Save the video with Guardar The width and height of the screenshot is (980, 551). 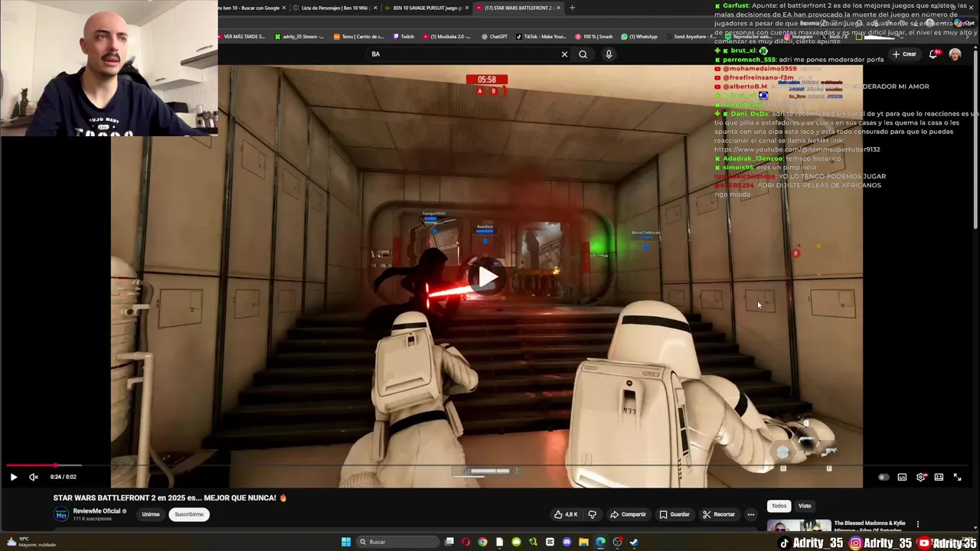pyautogui.click(x=675, y=514)
